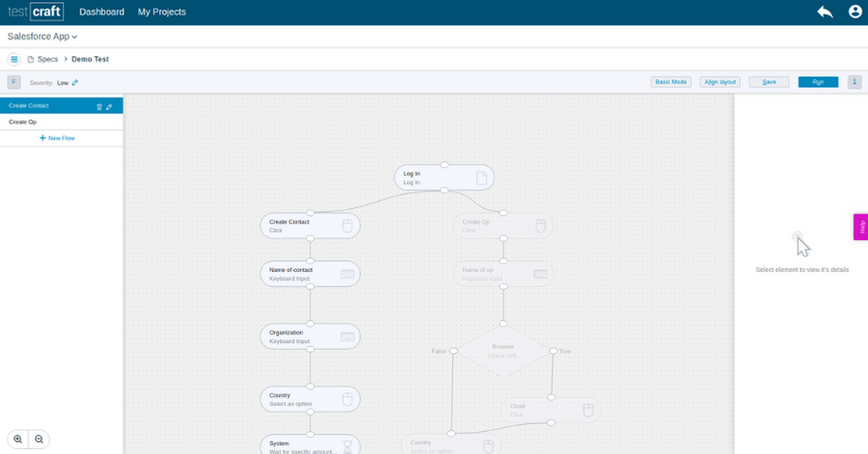Click the back arrow icon in header
This screenshot has height=454, width=868.
(825, 12)
